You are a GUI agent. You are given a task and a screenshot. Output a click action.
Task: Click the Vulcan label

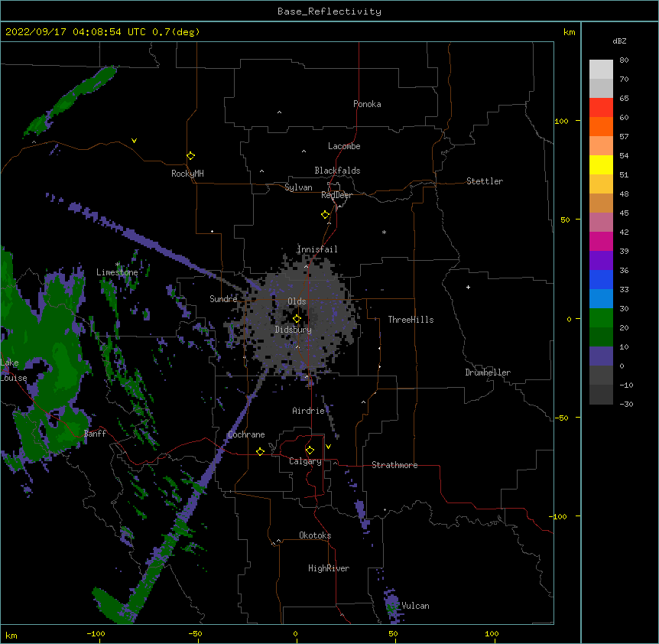coord(415,606)
